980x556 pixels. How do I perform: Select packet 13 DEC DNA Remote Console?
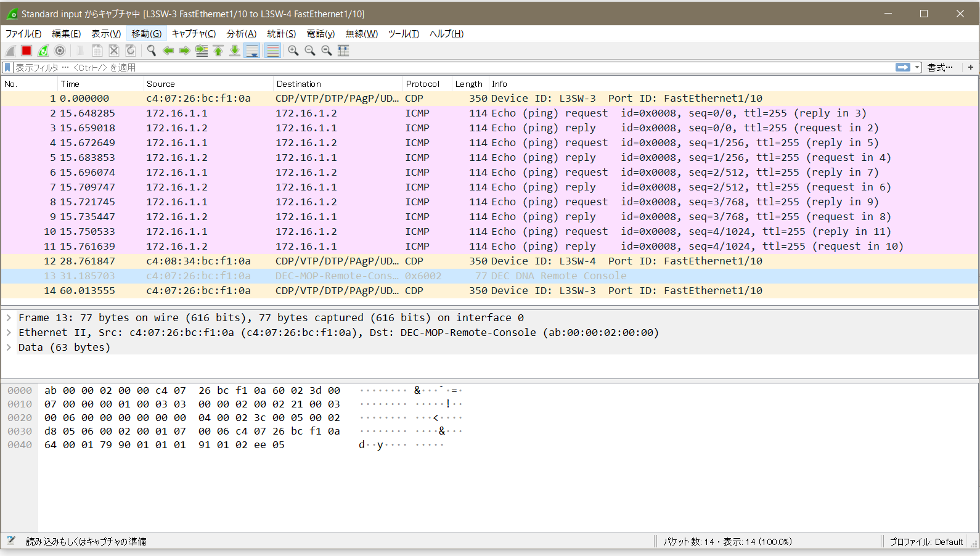point(489,276)
